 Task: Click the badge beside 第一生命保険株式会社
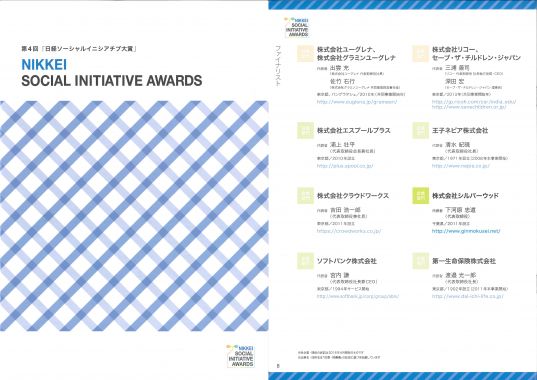(420, 261)
